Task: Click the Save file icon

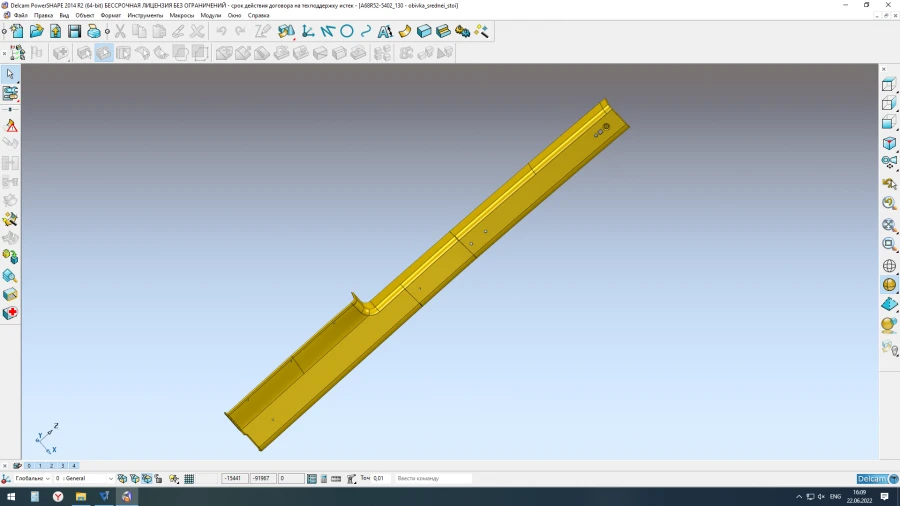Action: 74,32
